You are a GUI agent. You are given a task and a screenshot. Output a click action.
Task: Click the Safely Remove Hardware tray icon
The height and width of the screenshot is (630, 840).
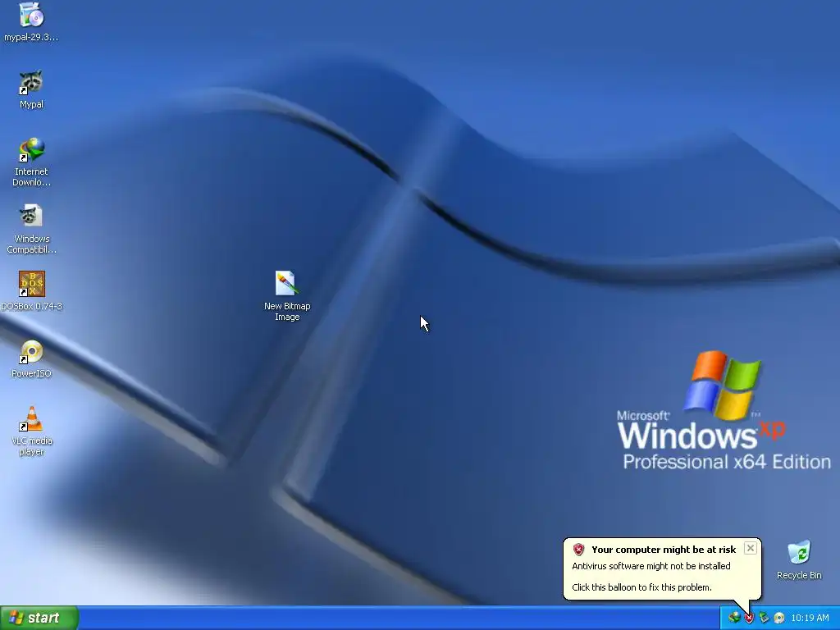pyautogui.click(x=764, y=618)
